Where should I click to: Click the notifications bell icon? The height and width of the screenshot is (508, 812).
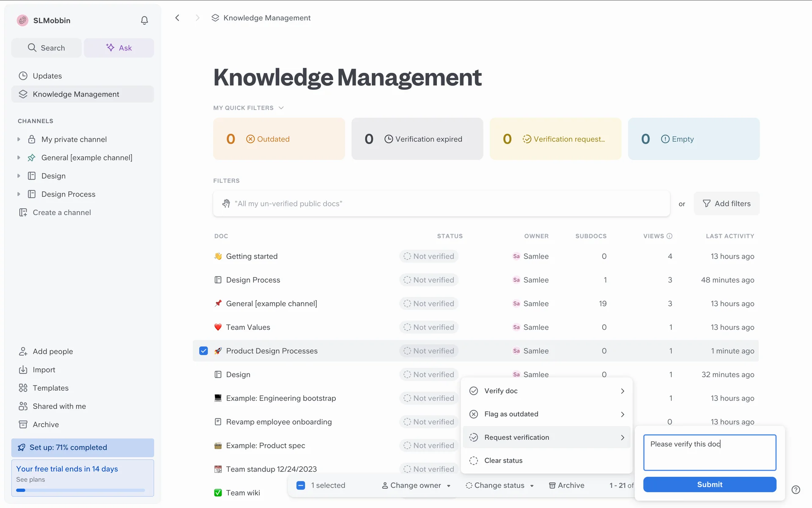[144, 20]
